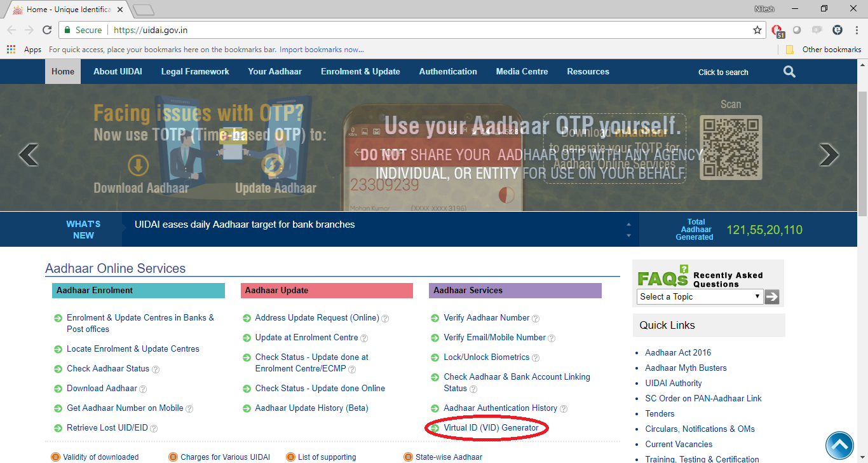Show the previous banner slide
Viewport: 868px width, 463px height.
(29, 155)
